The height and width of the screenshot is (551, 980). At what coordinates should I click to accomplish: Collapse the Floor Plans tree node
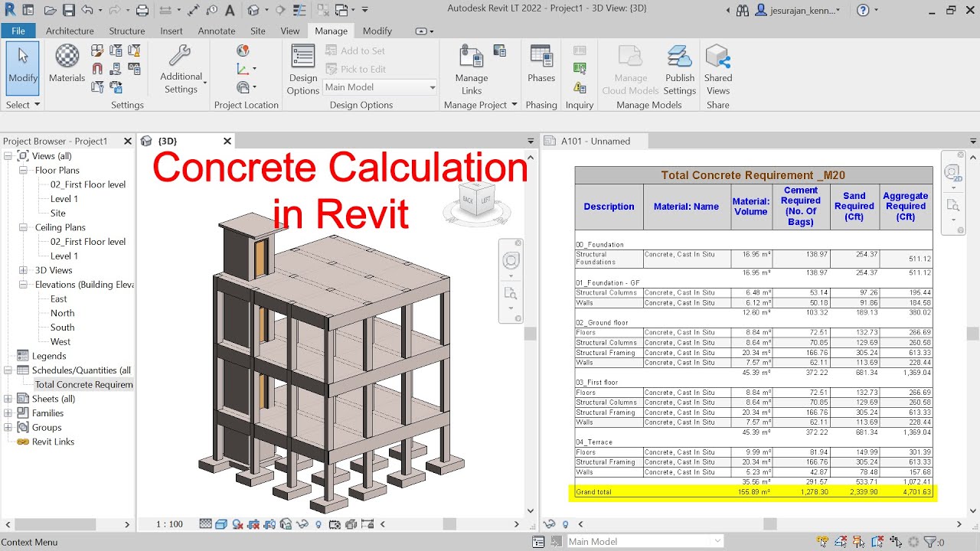click(23, 171)
